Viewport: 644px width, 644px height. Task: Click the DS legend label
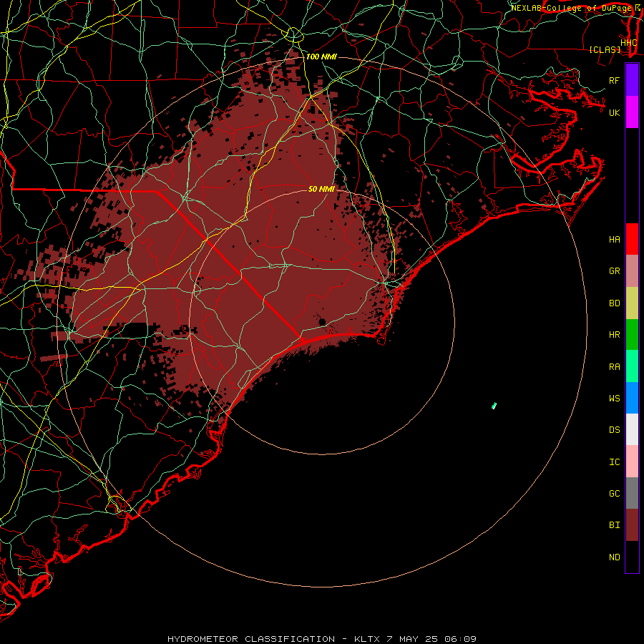614,430
